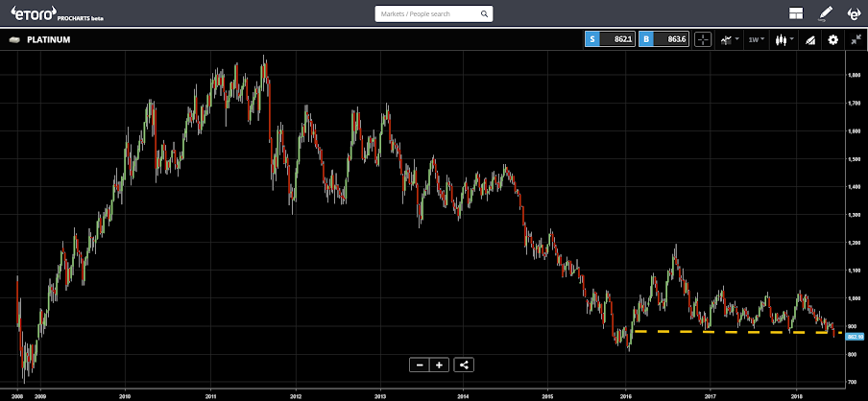Viewport: 868px width, 401px height.
Task: Click the magnifier icon in search box
Action: 484,13
